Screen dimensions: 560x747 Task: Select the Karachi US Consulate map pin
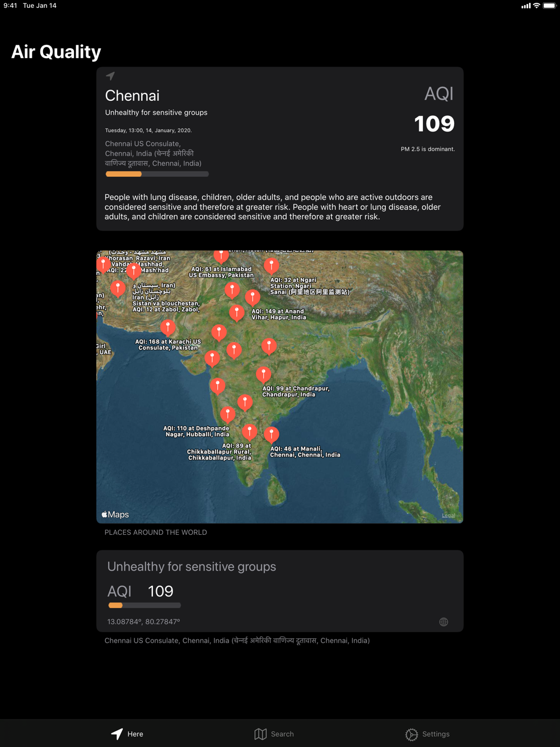click(x=168, y=327)
